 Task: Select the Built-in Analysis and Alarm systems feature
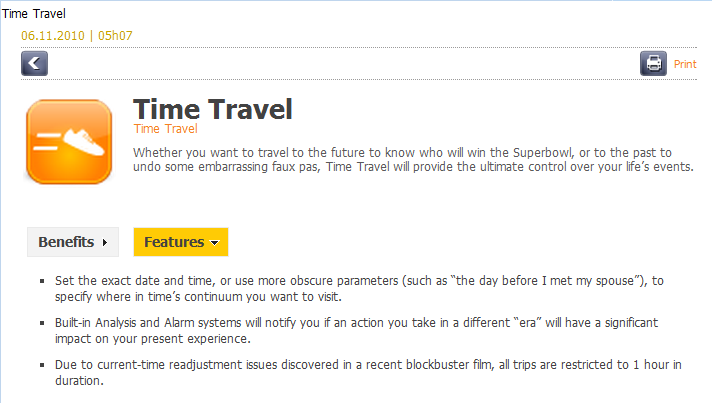[356, 331]
